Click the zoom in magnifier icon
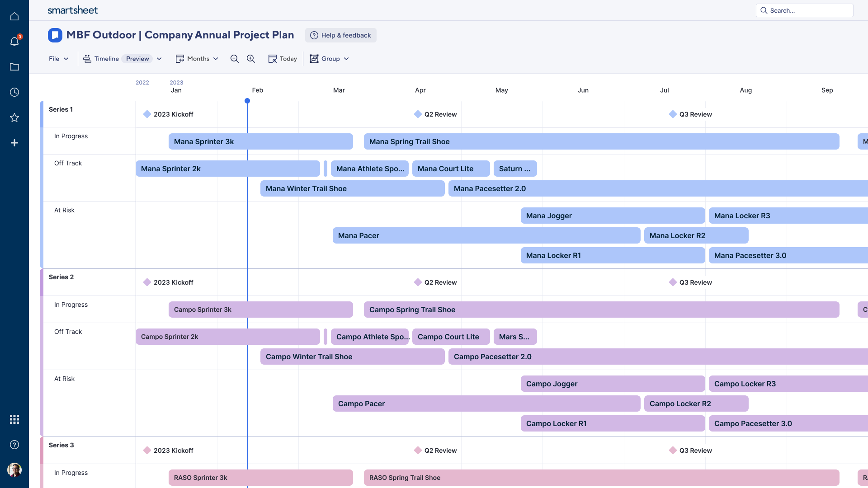This screenshot has width=868, height=488. click(x=250, y=59)
